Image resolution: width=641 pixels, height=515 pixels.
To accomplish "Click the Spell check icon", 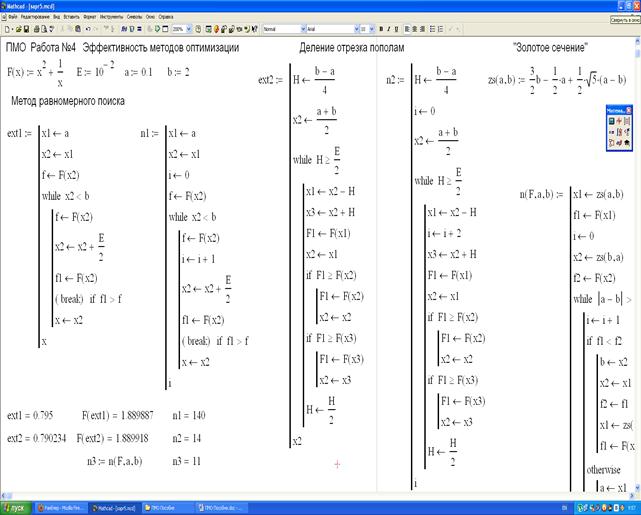I will click(x=52, y=29).
